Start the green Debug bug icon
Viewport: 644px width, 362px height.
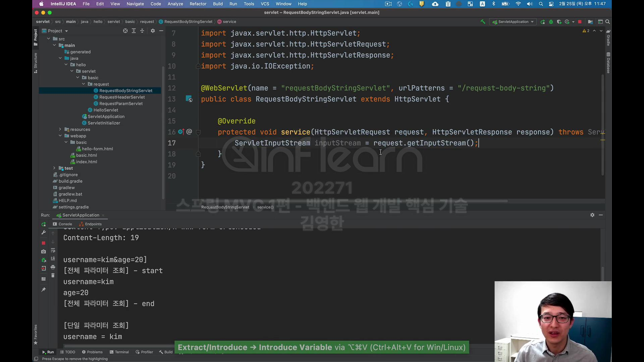(551, 22)
